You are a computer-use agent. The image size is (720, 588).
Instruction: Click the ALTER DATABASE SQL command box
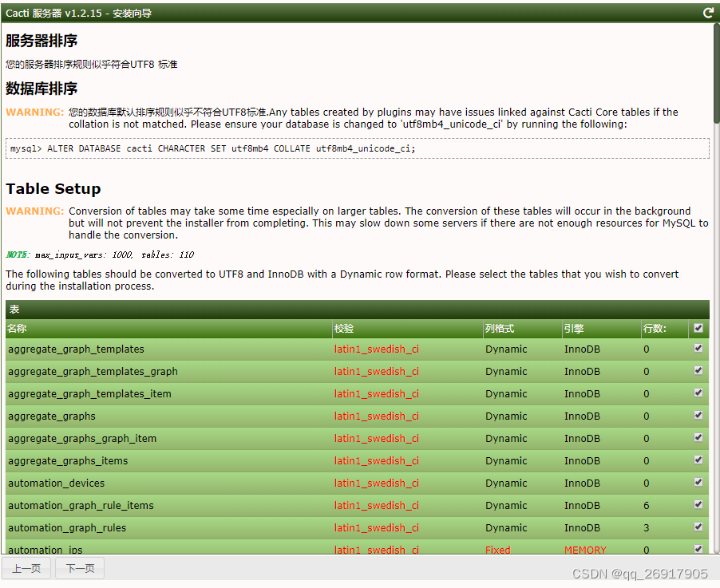pyautogui.click(x=358, y=148)
